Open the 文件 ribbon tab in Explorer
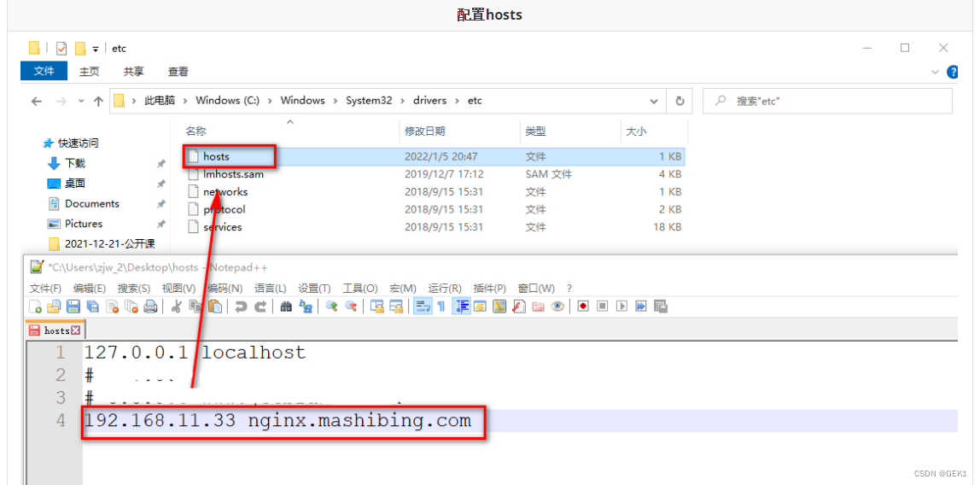980x485 pixels. tap(44, 71)
